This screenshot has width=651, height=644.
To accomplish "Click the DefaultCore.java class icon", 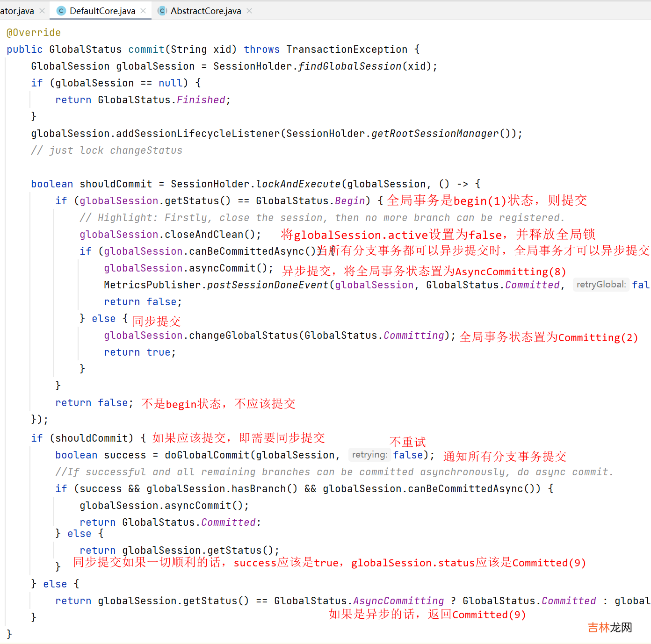I will pyautogui.click(x=61, y=11).
